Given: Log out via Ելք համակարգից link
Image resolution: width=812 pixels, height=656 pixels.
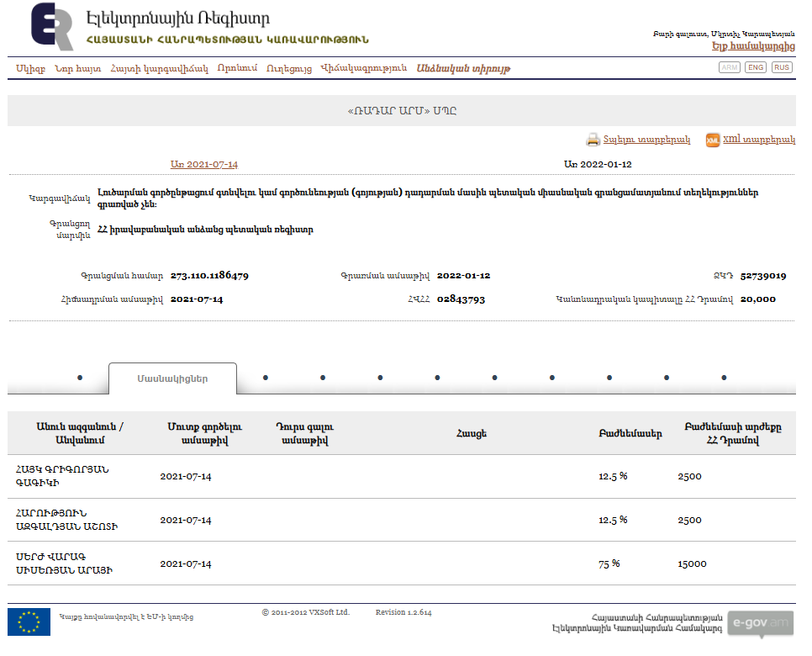Looking at the screenshot, I should [x=753, y=47].
